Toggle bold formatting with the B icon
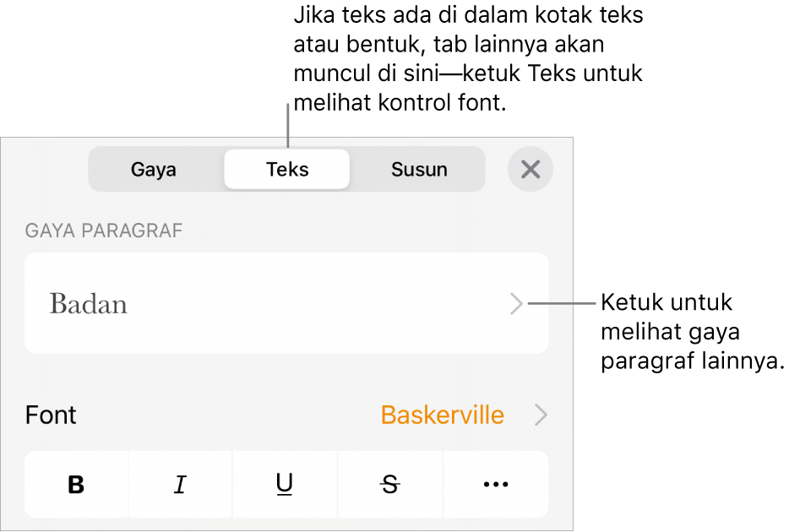The image size is (789, 532). [x=76, y=484]
